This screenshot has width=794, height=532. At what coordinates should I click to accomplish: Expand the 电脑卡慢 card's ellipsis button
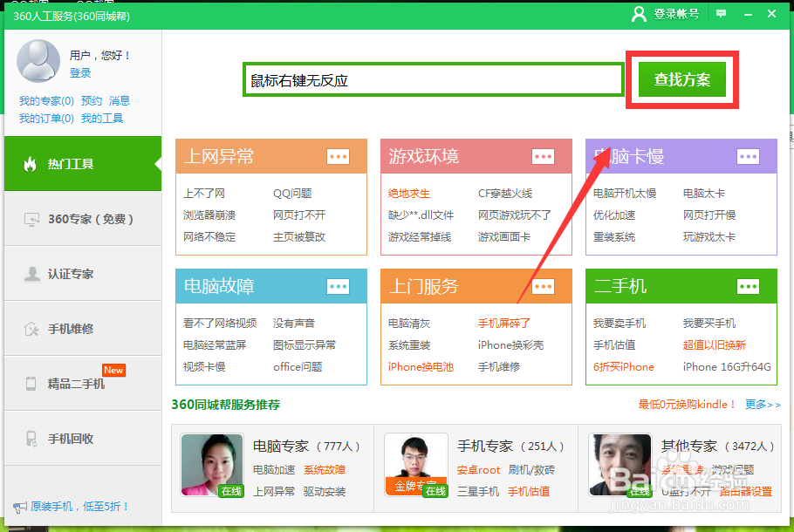click(x=748, y=156)
